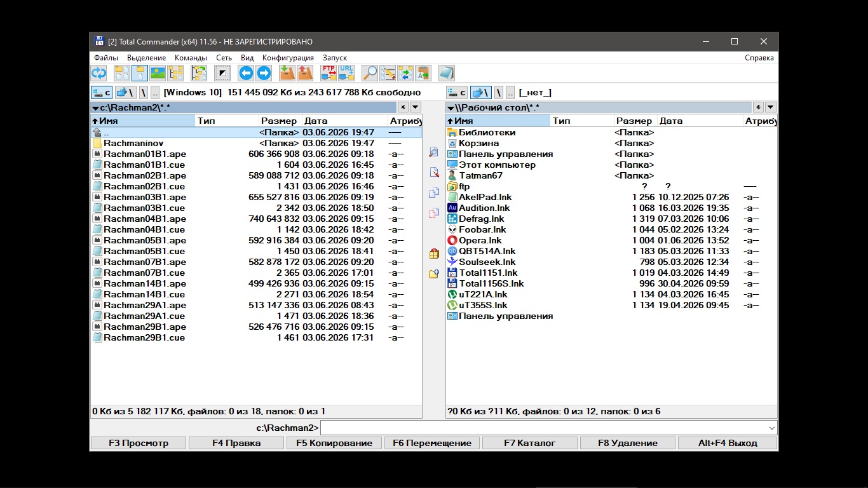The image size is (868, 488).
Task: Toggle the folder tree view icon
Action: point(175,73)
